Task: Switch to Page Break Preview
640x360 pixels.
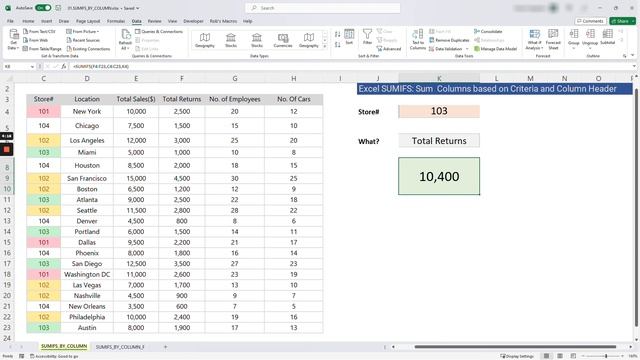Action: click(x=573, y=356)
